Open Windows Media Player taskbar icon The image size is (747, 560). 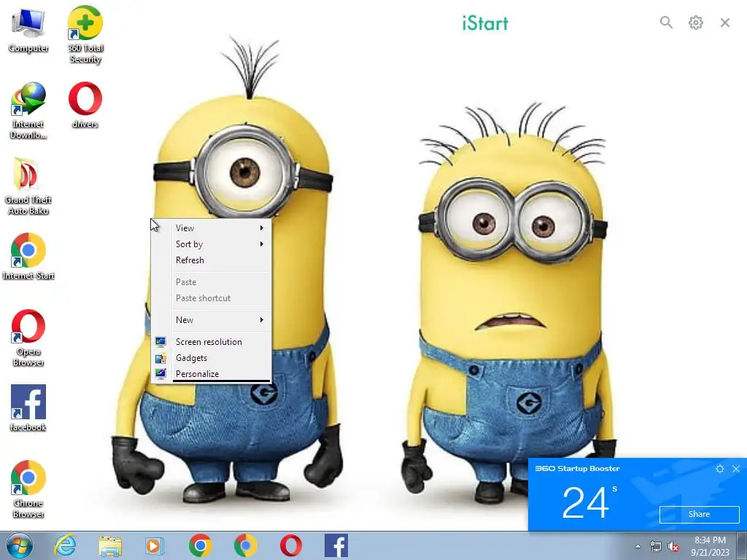pos(155,545)
